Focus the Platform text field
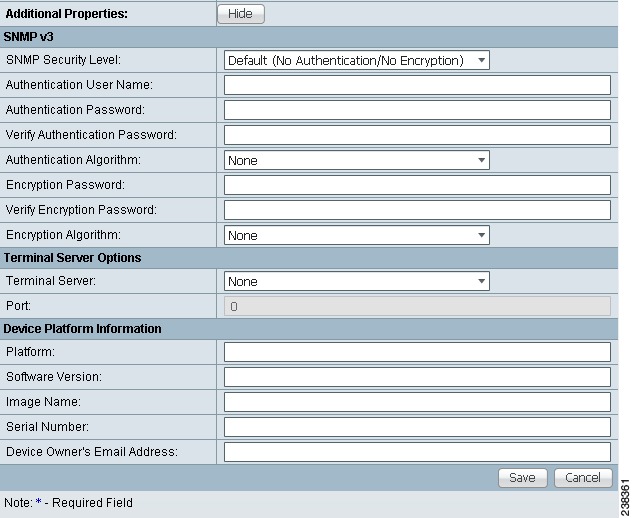This screenshot has width=632, height=518. point(417,352)
